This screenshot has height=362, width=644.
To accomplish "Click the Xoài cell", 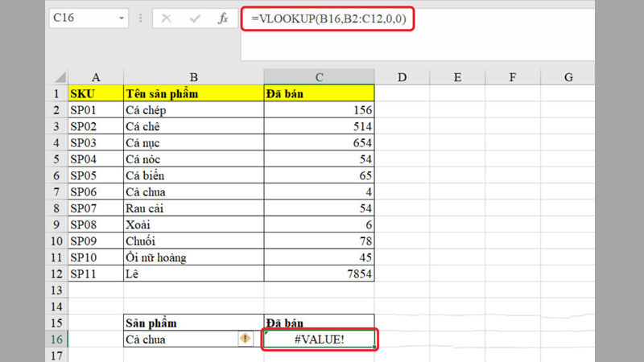I will tap(193, 224).
